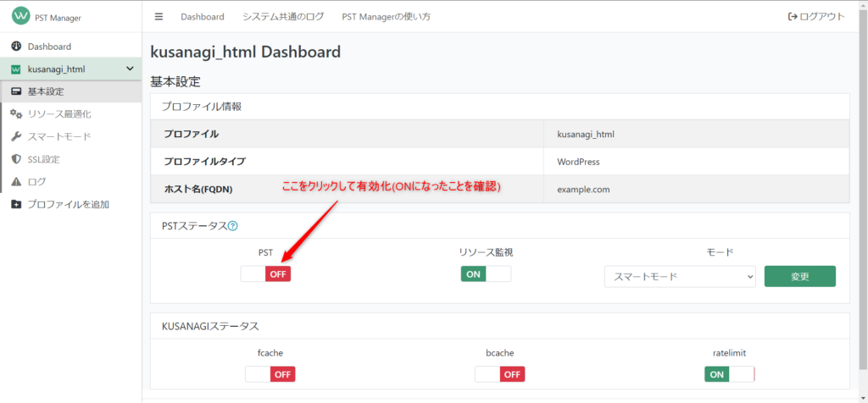The image size is (868, 403).
Task: Click the プロファイル情報 card header
Action: tap(500, 107)
